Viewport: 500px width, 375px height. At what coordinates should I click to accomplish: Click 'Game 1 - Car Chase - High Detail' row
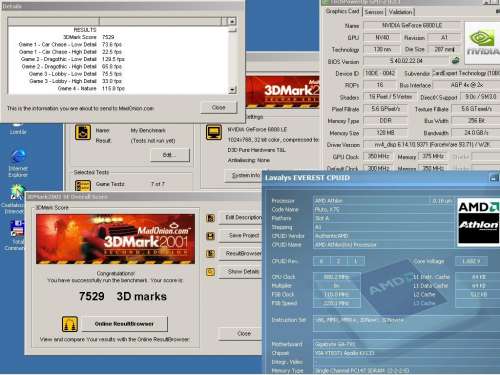pos(70,52)
